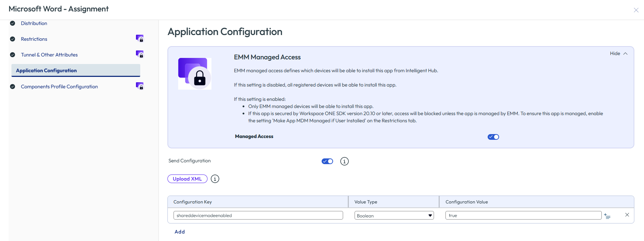Click the Application Configuration page heading
The height and width of the screenshot is (241, 644).
(x=225, y=32)
